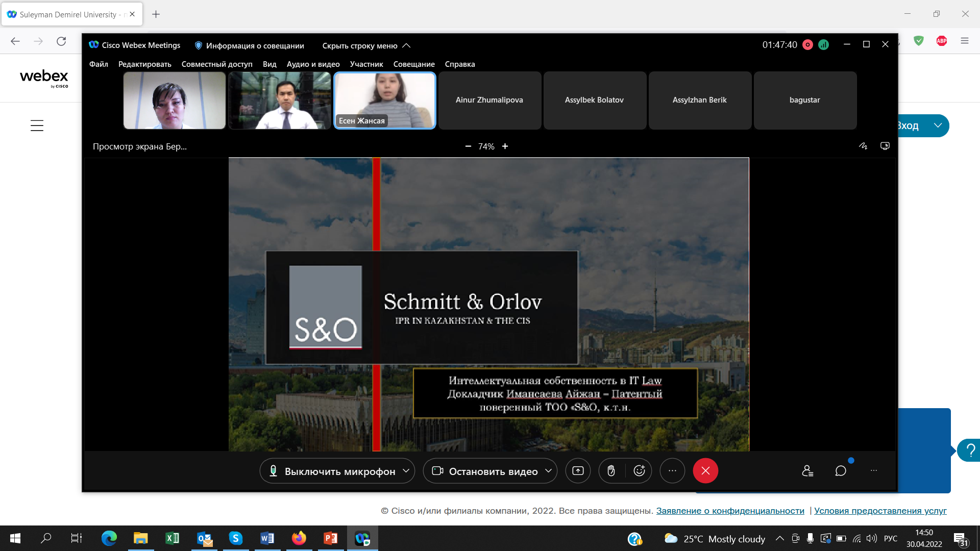Click the РУС language indicator

click(891, 538)
